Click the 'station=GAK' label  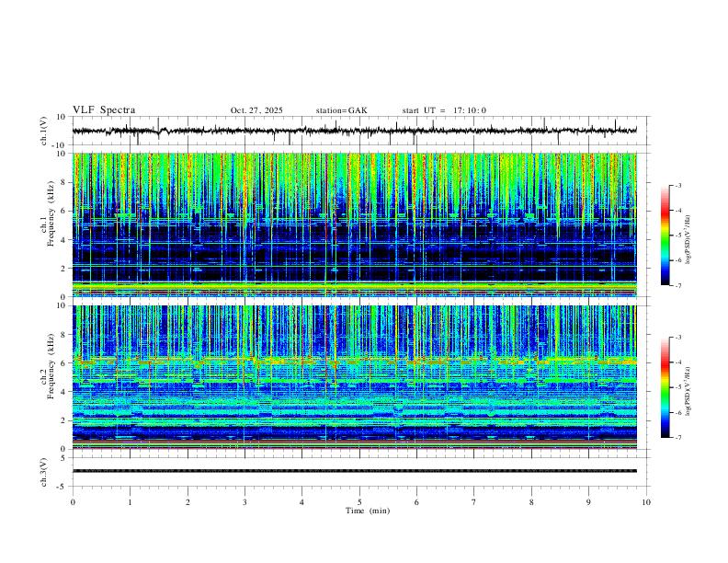pyautogui.click(x=341, y=110)
